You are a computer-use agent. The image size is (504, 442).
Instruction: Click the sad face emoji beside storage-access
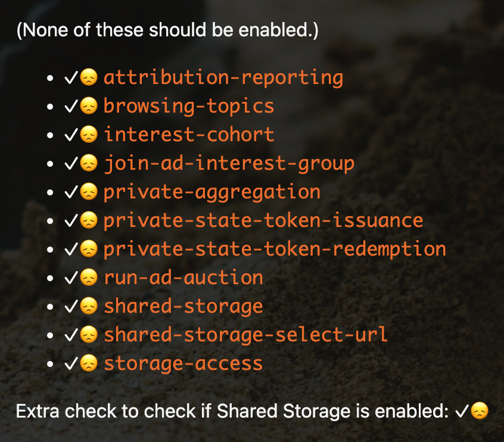tap(88, 363)
